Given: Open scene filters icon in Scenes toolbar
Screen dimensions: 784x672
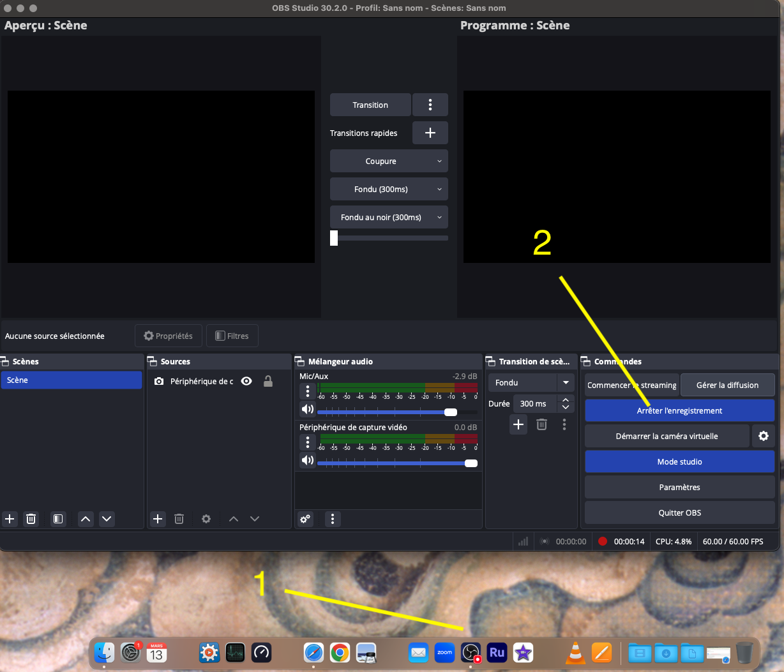Looking at the screenshot, I should [58, 519].
